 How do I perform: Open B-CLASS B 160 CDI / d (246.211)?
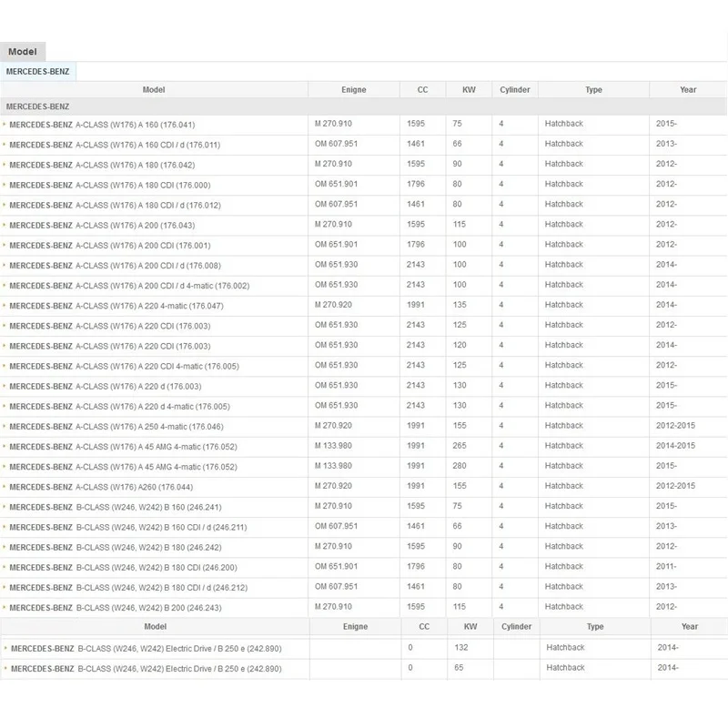pos(127,528)
